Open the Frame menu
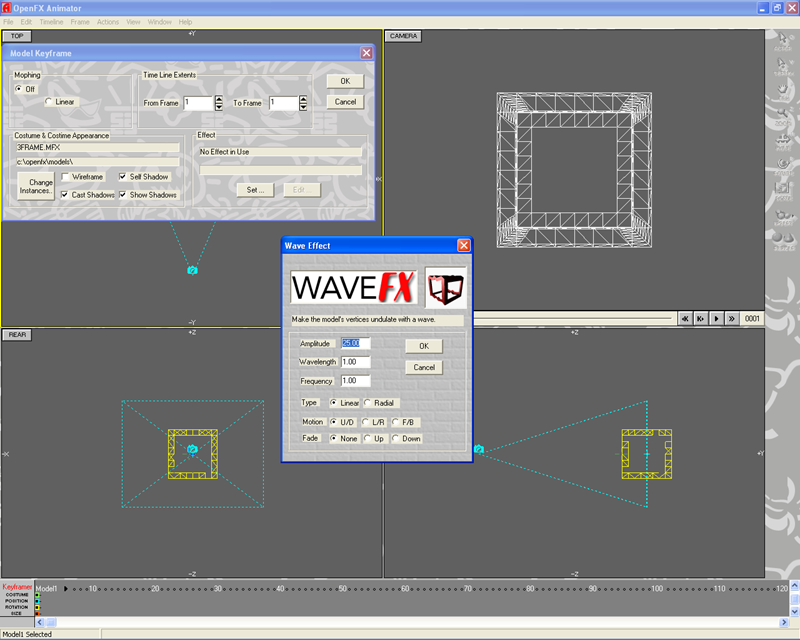The image size is (800, 640). click(80, 22)
